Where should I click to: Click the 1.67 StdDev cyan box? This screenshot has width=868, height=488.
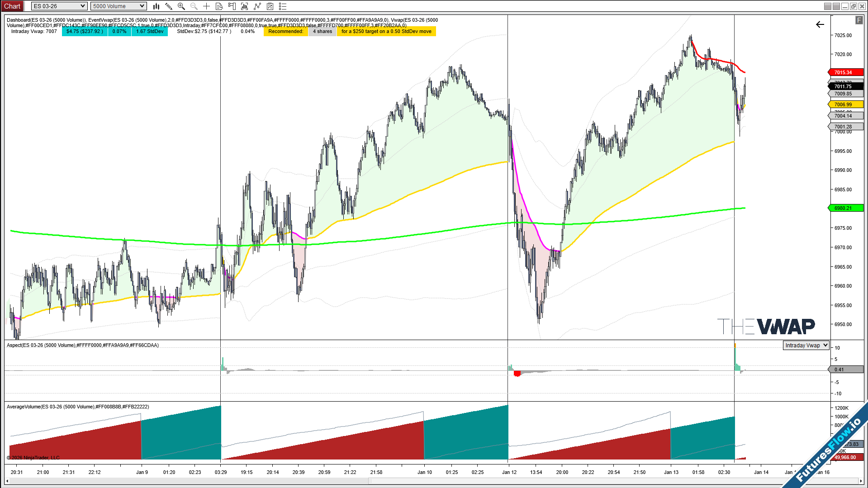pyautogui.click(x=150, y=32)
